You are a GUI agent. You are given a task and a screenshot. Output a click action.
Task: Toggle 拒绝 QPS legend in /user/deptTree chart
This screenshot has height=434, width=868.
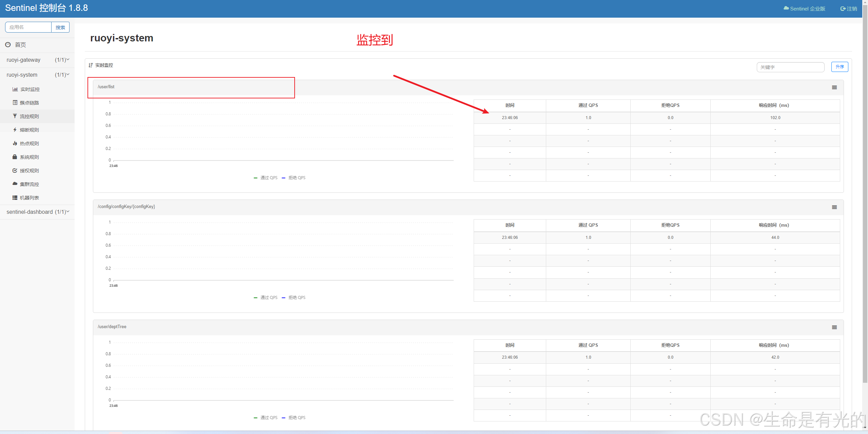pos(294,418)
